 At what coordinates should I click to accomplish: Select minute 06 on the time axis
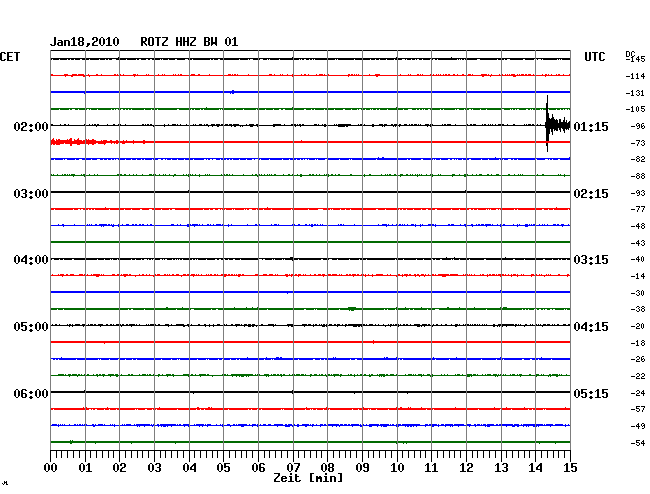tap(258, 468)
